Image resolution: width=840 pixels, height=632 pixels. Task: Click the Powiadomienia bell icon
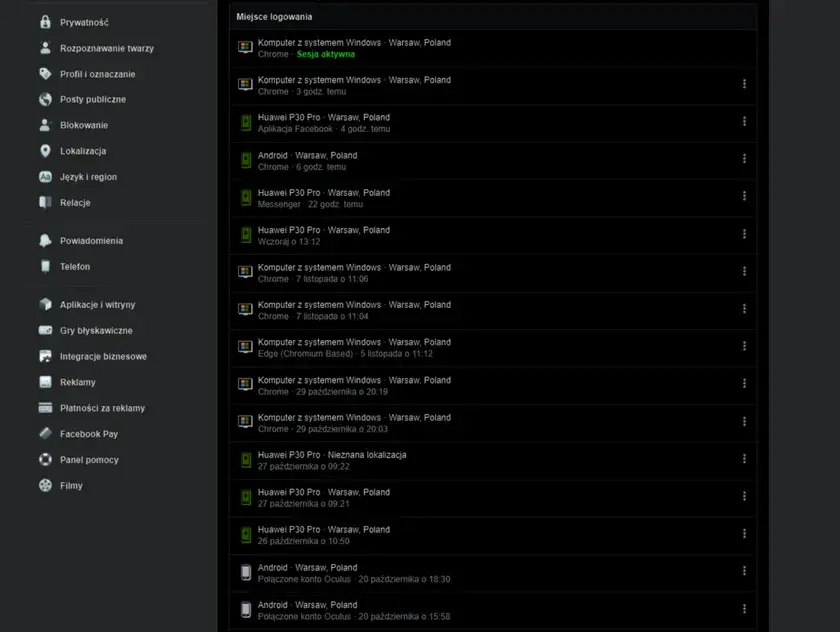coord(45,241)
